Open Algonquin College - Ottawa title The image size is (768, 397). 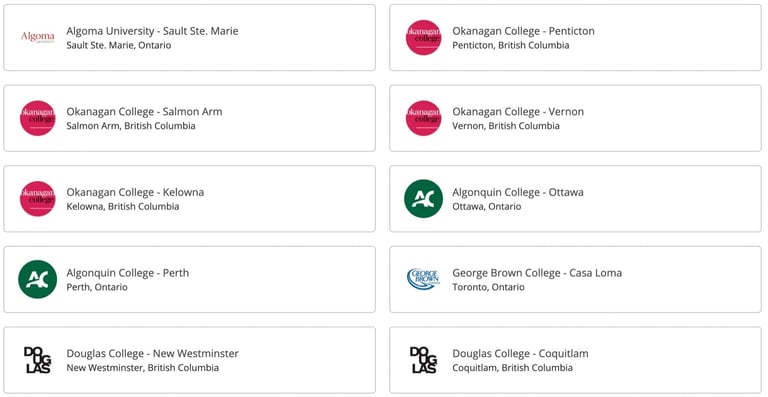coord(518,192)
